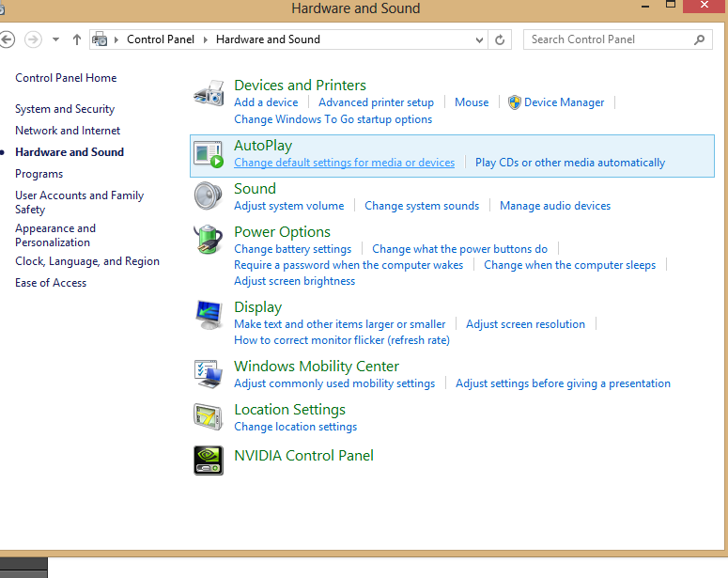This screenshot has width=728, height=578.
Task: Open the Display monitor icon
Action: pos(209,315)
